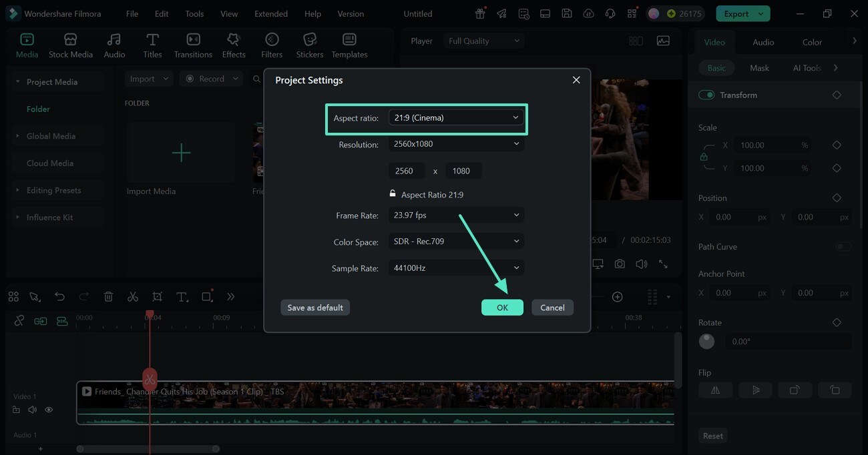Open the Aspect ratio dropdown
The width and height of the screenshot is (868, 455).
(x=456, y=117)
